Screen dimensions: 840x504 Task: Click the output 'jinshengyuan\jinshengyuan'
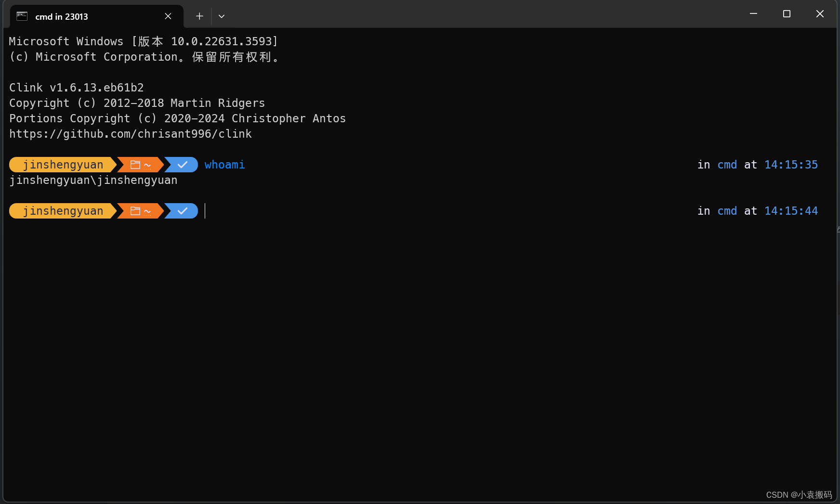(x=93, y=180)
